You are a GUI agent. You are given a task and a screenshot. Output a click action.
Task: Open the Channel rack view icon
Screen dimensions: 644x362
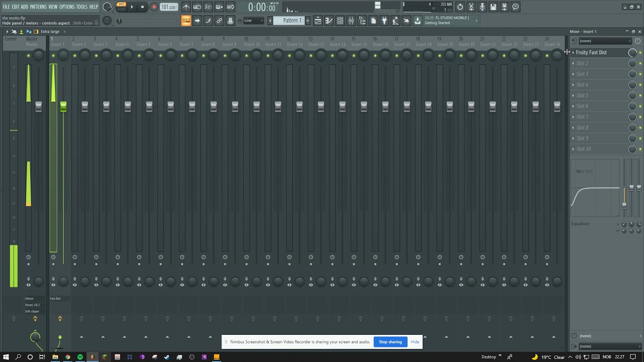[x=340, y=21]
